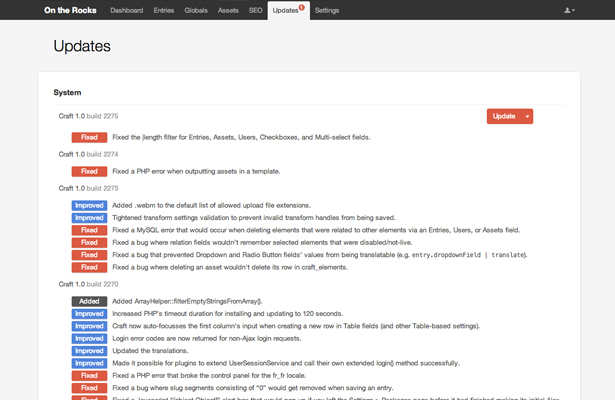Click Fixed badge beside craft_elements note
615x400 pixels.
click(x=89, y=267)
